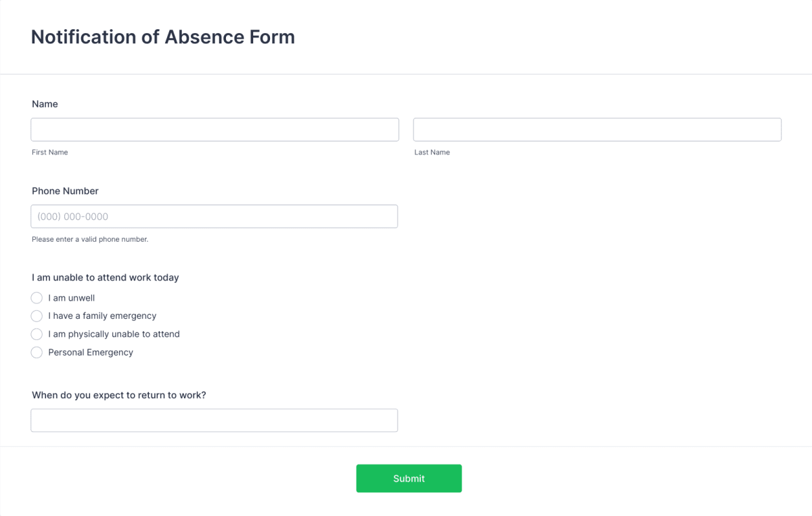Click the 'Phone Number' label
The width and height of the screenshot is (812, 516).
click(x=65, y=191)
